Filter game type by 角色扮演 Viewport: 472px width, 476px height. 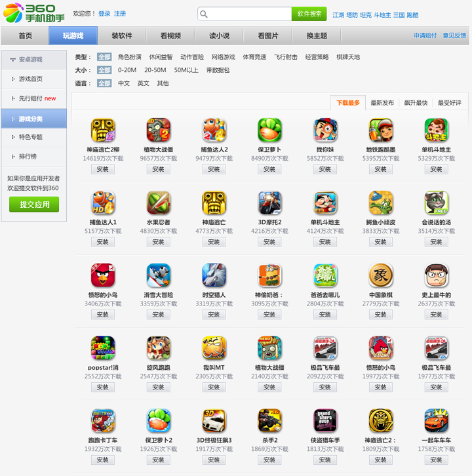click(x=130, y=57)
